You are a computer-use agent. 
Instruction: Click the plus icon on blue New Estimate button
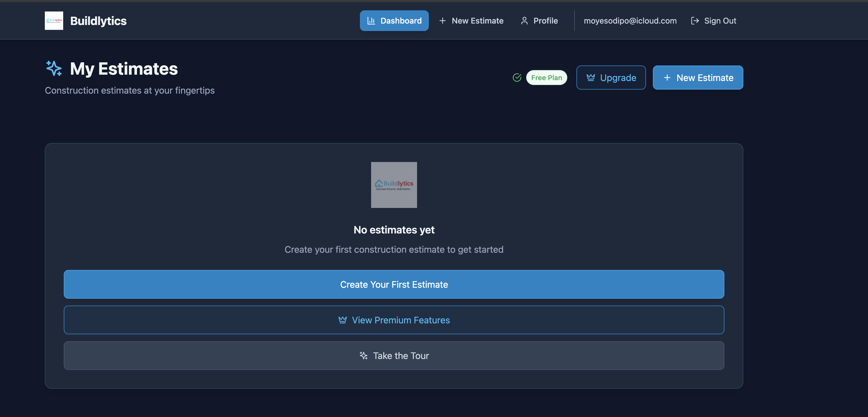667,78
